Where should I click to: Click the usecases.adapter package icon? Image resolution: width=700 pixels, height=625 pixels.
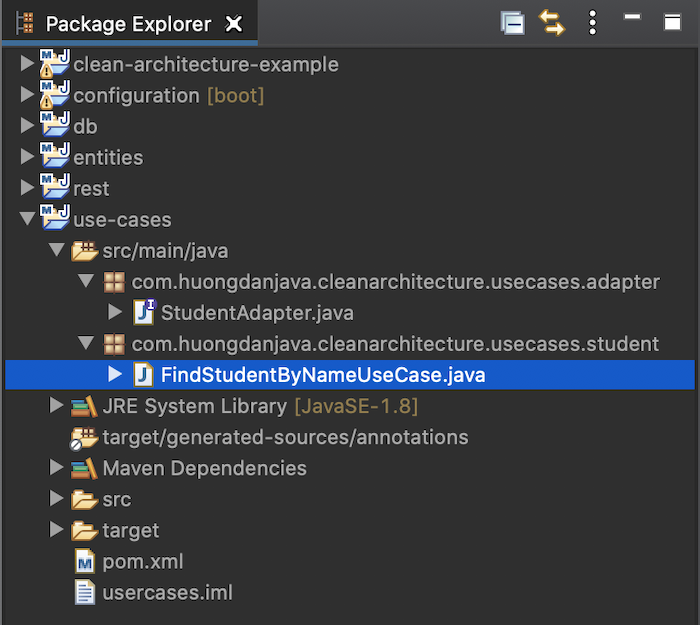(114, 282)
